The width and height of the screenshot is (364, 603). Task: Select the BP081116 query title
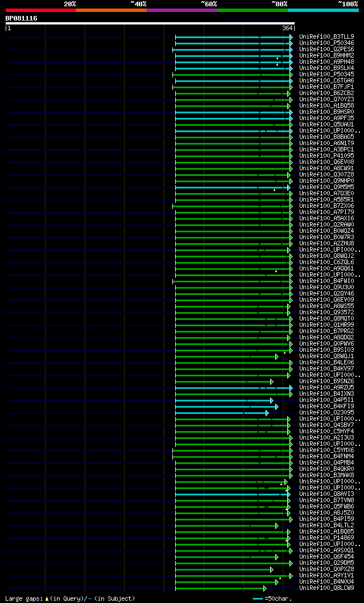(x=22, y=18)
